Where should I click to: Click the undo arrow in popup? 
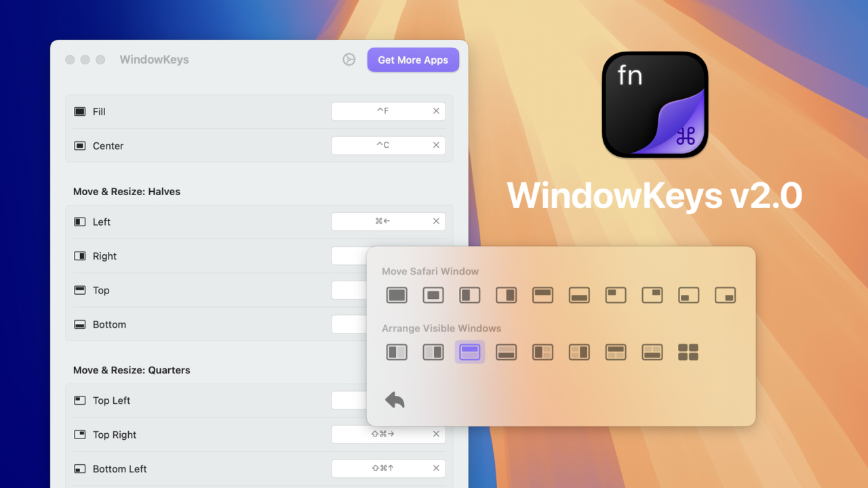tap(395, 400)
